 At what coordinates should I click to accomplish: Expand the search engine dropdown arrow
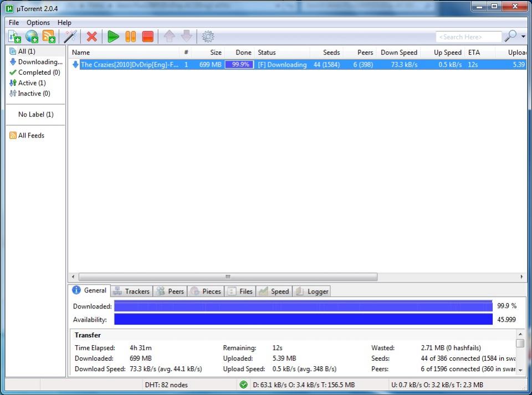coord(523,37)
